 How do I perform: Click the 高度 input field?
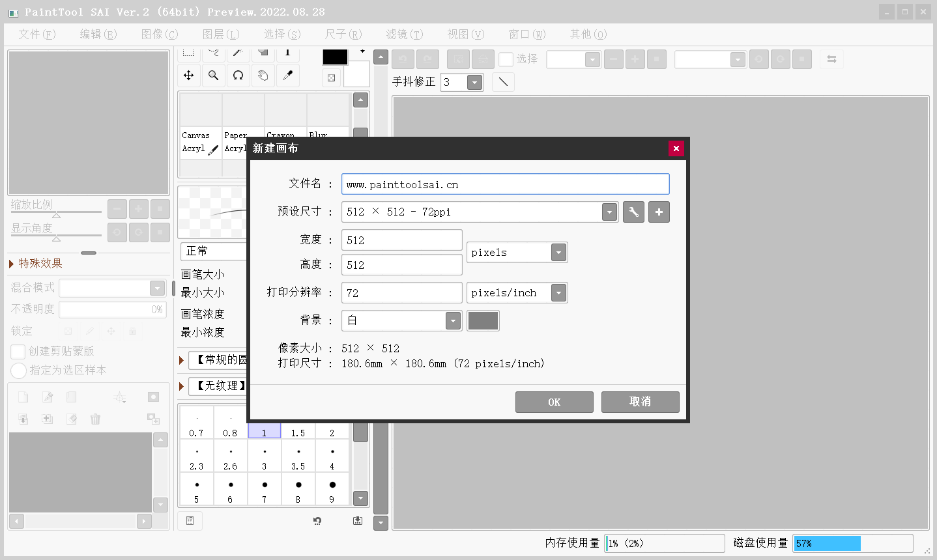(402, 265)
